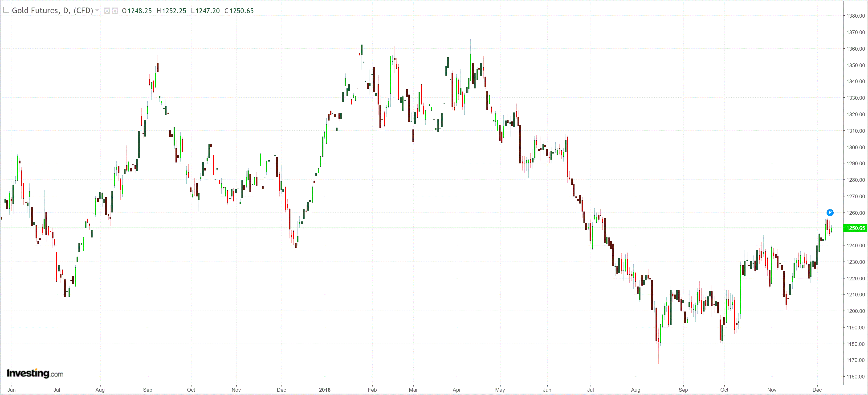The height and width of the screenshot is (395, 868).
Task: Open the Investing.com logo link
Action: [35, 373]
